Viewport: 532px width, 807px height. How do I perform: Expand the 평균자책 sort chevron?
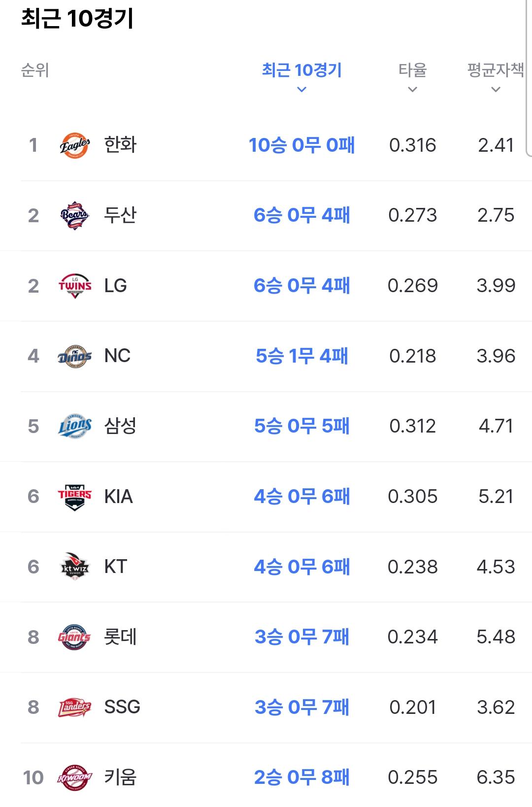496,90
